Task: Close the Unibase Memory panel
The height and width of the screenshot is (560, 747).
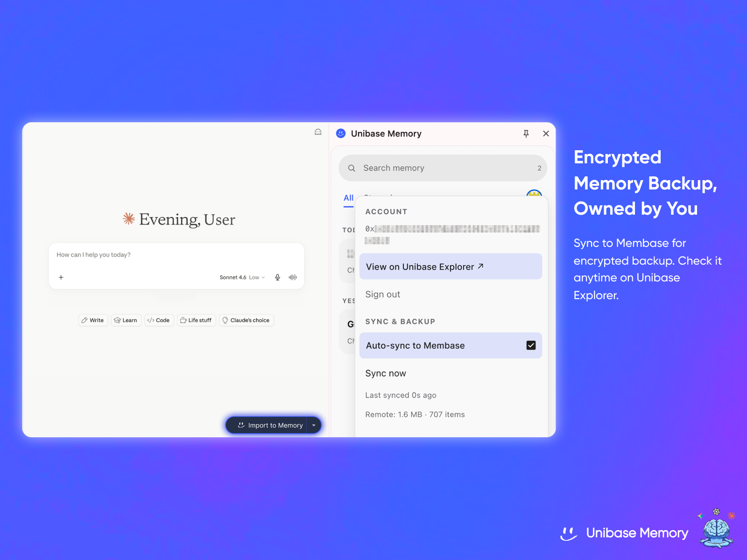Action: pos(546,134)
